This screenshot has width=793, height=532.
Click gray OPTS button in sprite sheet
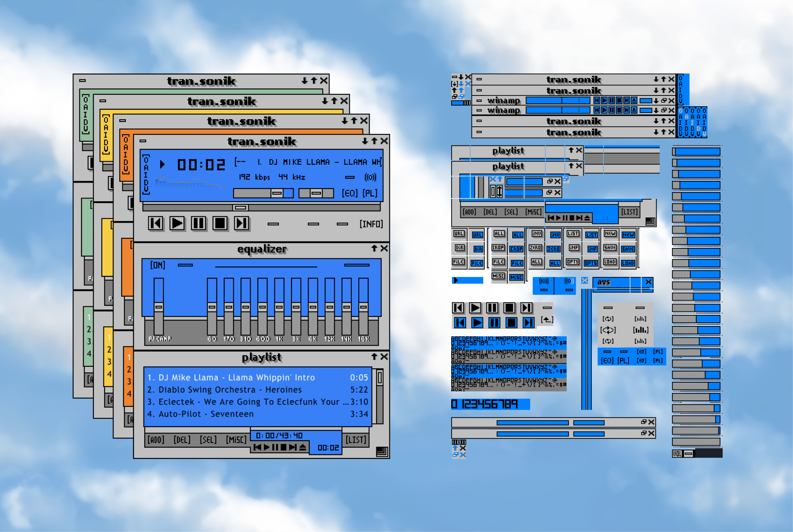pyautogui.click(x=573, y=262)
